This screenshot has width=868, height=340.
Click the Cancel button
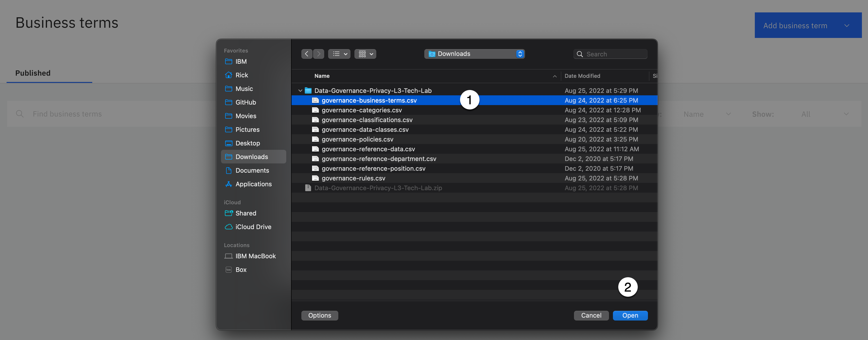tap(591, 315)
